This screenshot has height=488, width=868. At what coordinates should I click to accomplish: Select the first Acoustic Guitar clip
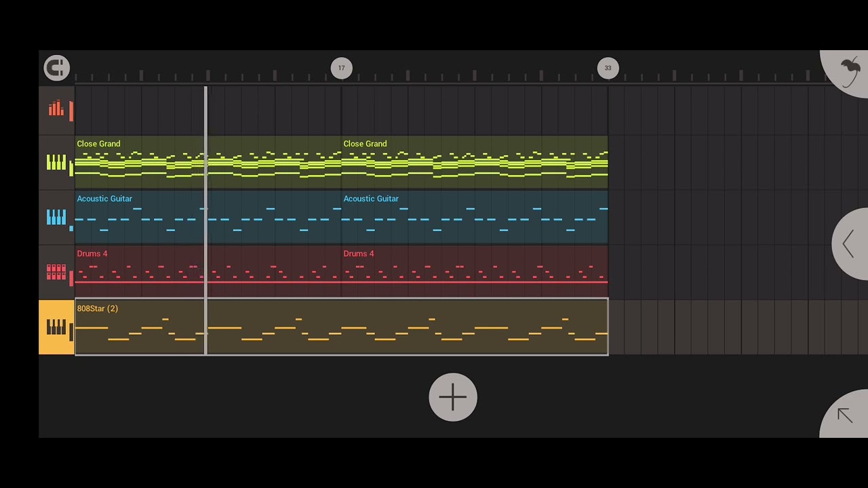click(208, 217)
